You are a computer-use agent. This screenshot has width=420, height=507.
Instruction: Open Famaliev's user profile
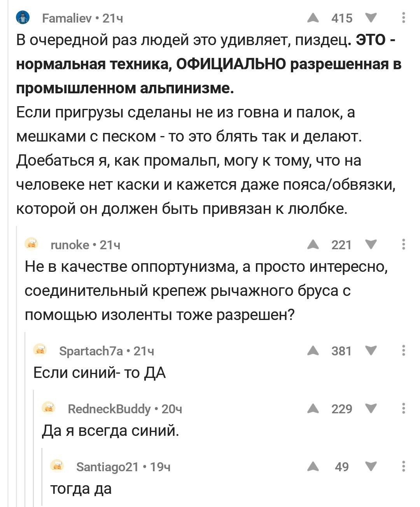click(66, 18)
